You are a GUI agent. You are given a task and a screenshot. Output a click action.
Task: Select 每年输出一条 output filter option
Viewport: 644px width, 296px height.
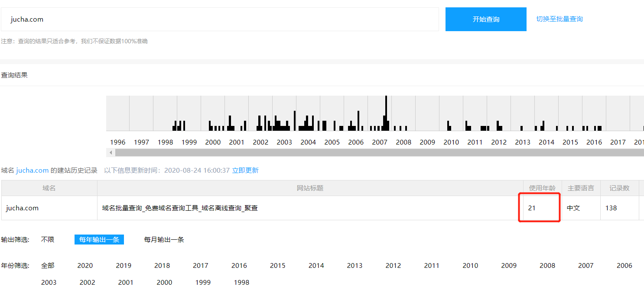coord(99,240)
